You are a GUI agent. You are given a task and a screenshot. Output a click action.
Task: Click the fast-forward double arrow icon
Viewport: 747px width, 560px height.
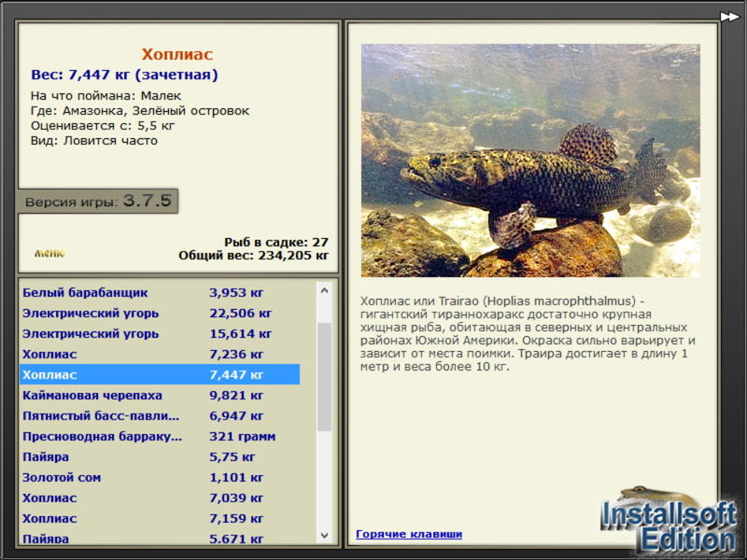click(x=729, y=17)
